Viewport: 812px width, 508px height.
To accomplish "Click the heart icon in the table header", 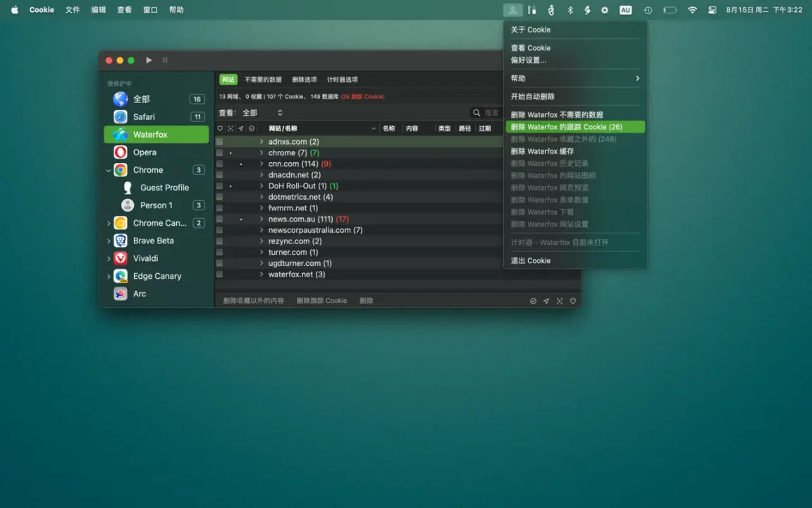I will (x=220, y=128).
